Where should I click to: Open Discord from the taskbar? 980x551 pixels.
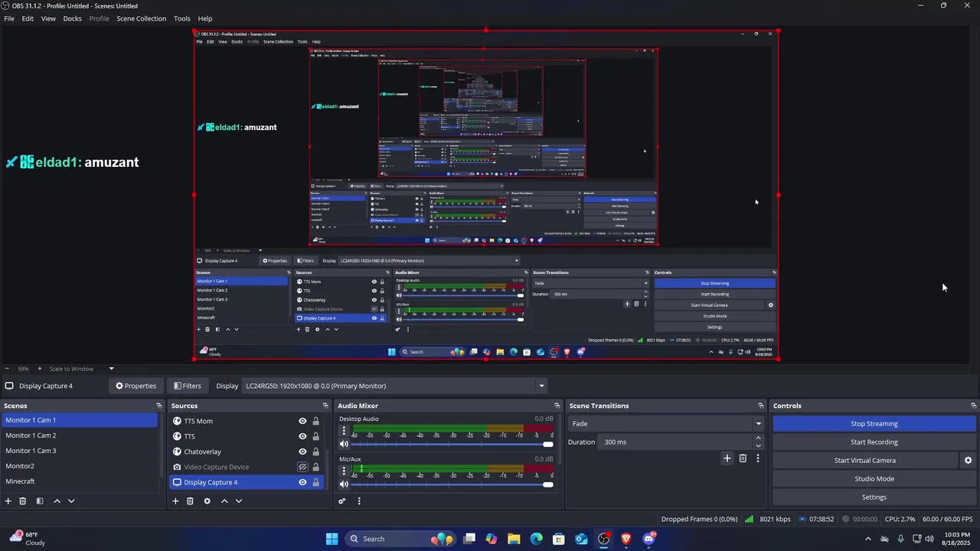coord(648,539)
